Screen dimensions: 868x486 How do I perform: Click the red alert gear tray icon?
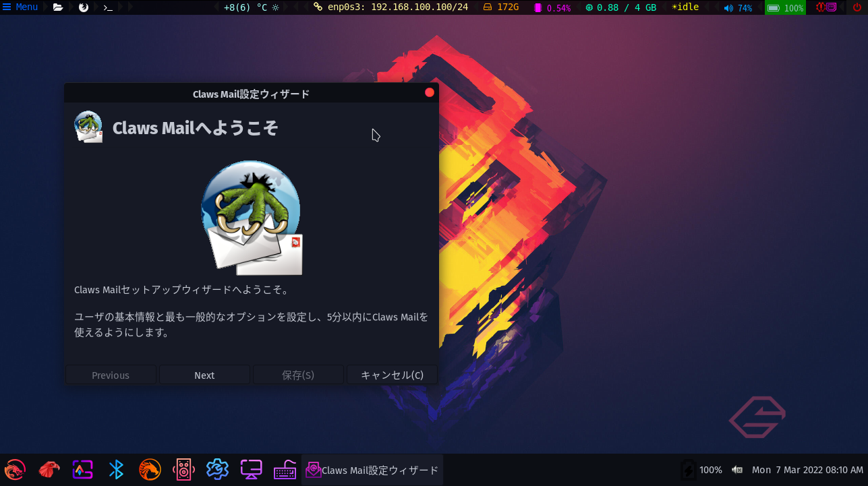pos(821,7)
